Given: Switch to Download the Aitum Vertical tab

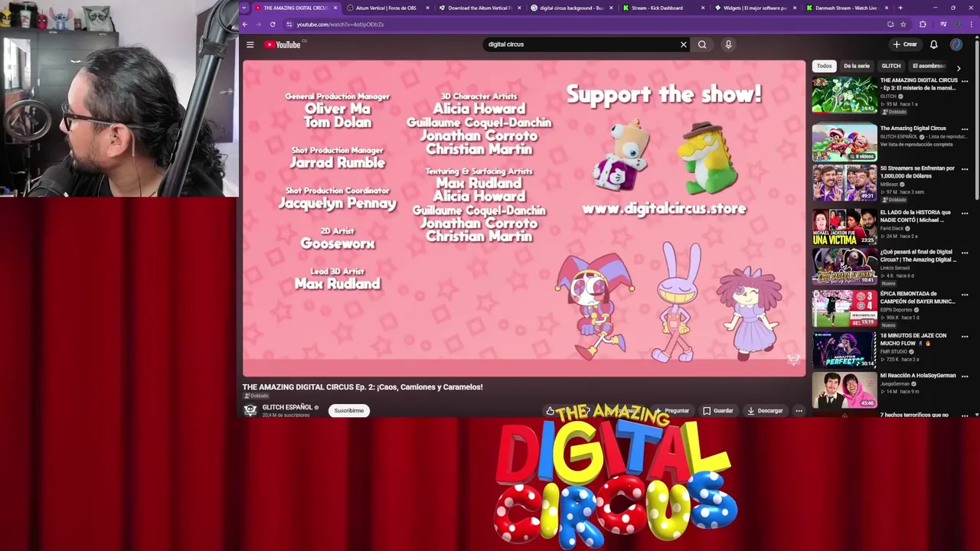Looking at the screenshot, I should tap(479, 8).
